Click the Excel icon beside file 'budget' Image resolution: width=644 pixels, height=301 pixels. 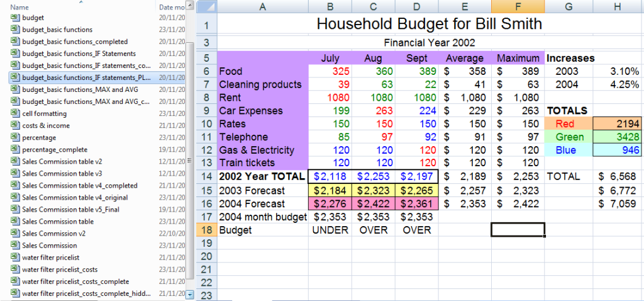click(15, 18)
